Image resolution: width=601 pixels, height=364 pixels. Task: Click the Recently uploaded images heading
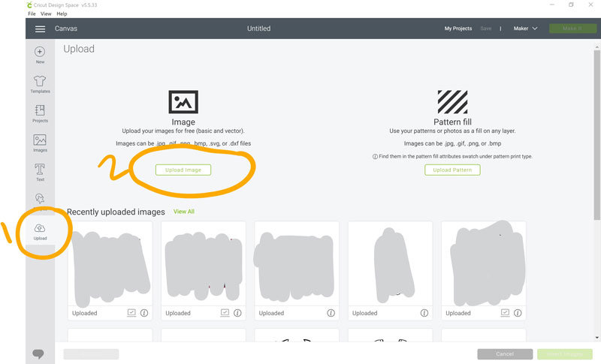(x=116, y=212)
